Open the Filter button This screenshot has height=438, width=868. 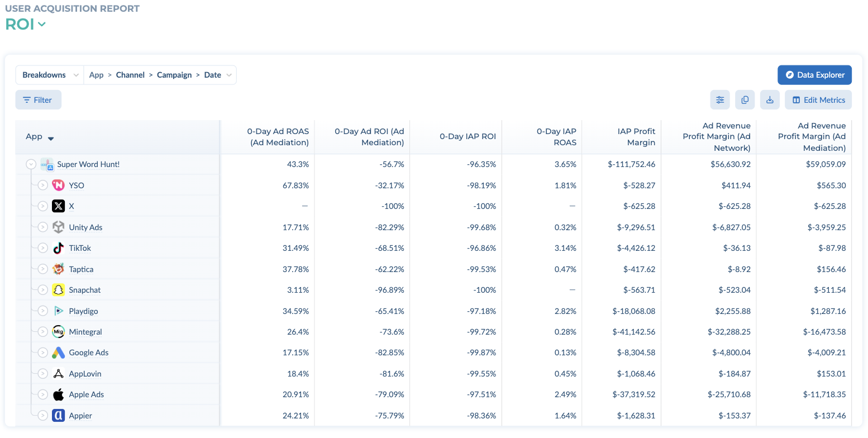[38, 100]
